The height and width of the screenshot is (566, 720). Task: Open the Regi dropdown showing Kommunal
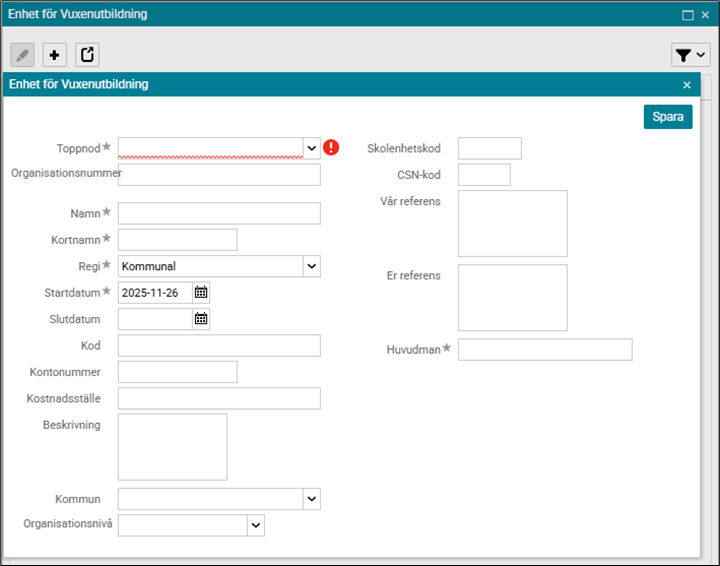point(311,266)
